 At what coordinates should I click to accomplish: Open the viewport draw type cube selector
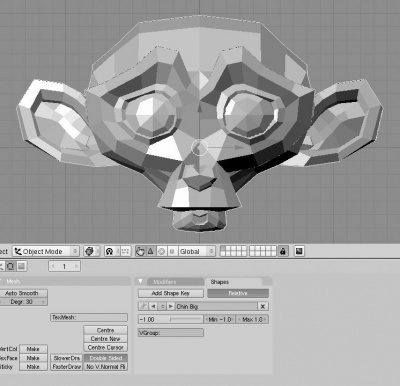click(x=92, y=251)
